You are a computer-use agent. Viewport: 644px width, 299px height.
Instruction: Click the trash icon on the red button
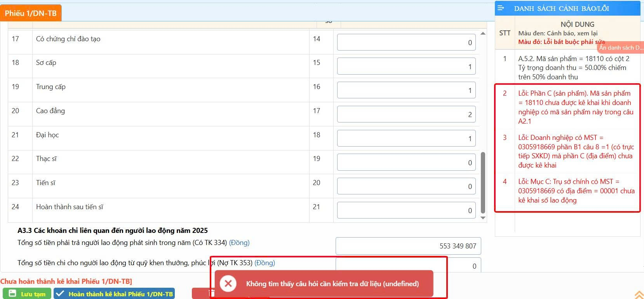tap(212, 294)
